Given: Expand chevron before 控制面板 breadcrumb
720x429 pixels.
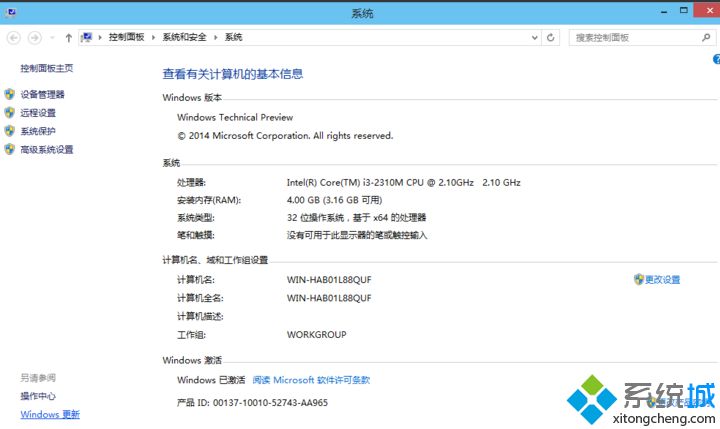Looking at the screenshot, I should click(100, 37).
